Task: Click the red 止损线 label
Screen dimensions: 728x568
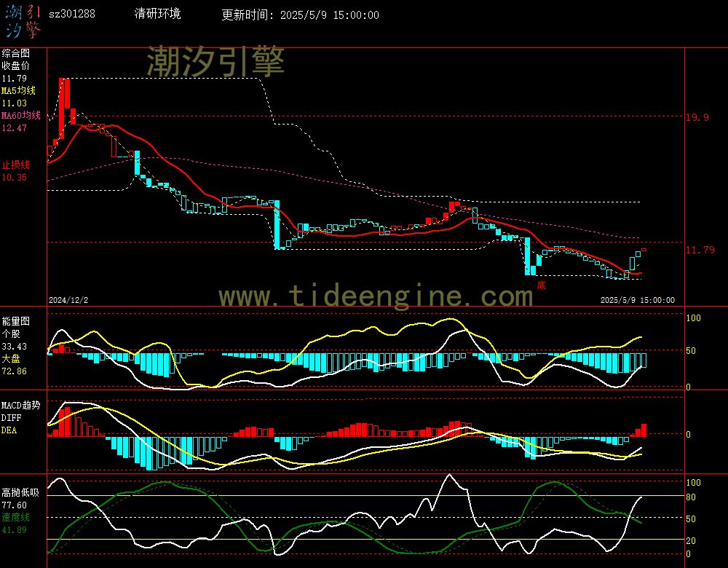Action: click(16, 165)
